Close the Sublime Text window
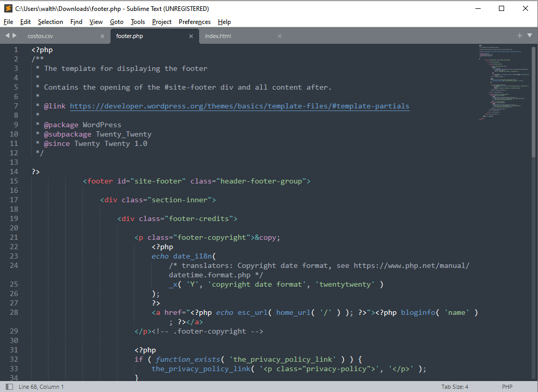The width and height of the screenshot is (538, 392). click(x=525, y=8)
